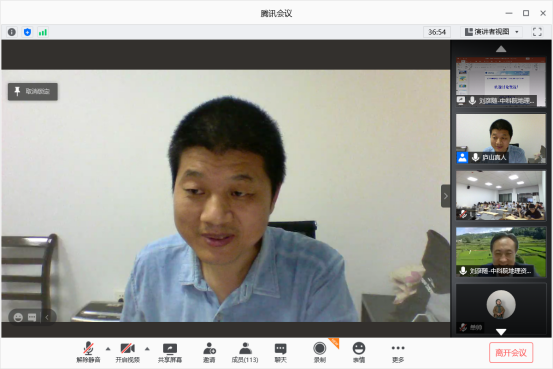The image size is (553, 369).
Task: Click the blue security shield icon
Action: coord(27,32)
